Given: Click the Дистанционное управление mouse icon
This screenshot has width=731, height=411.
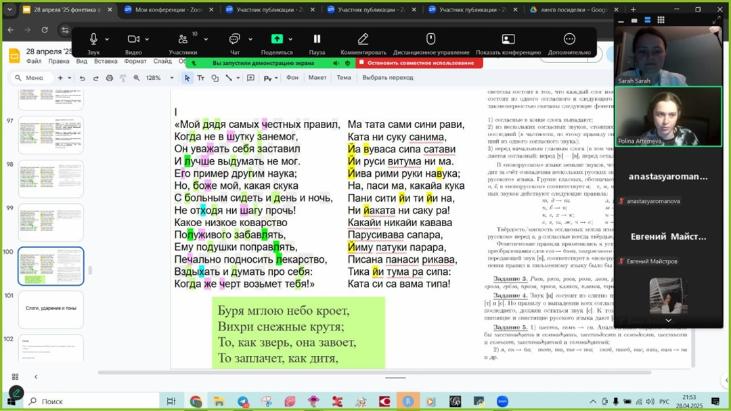Looking at the screenshot, I should tap(431, 39).
